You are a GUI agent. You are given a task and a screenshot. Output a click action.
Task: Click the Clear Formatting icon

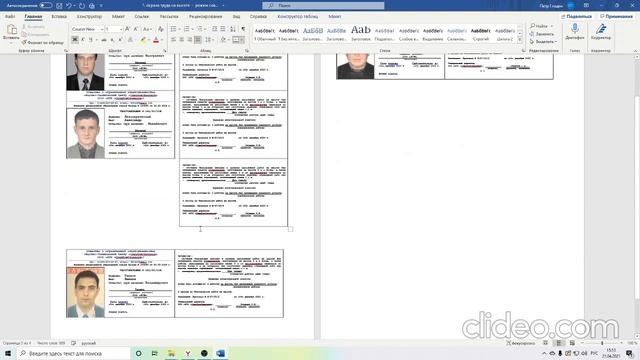161,29
